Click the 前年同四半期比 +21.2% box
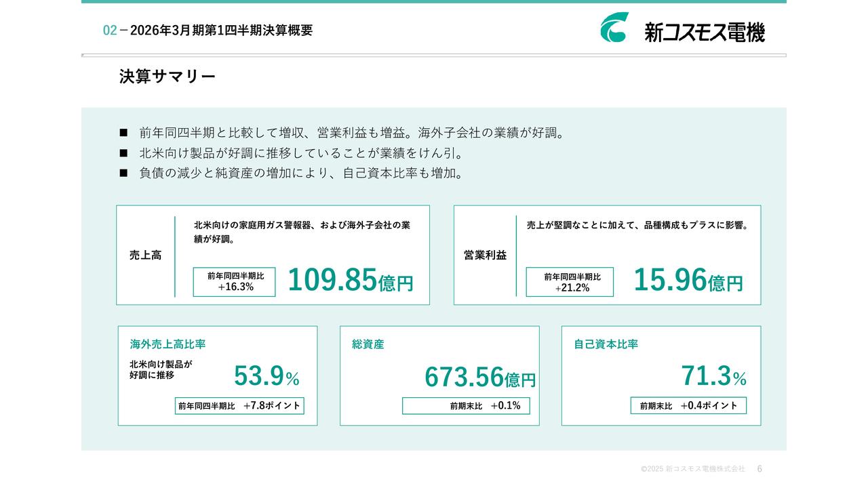Image resolution: width=868 pixels, height=488 pixels. [x=570, y=282]
